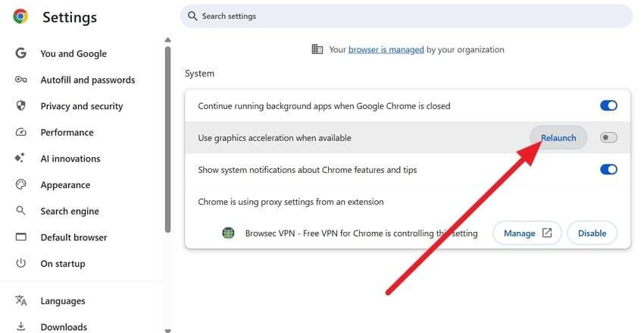This screenshot has width=644, height=333.
Task: Click the power icon for On startup
Action: pos(20,263)
